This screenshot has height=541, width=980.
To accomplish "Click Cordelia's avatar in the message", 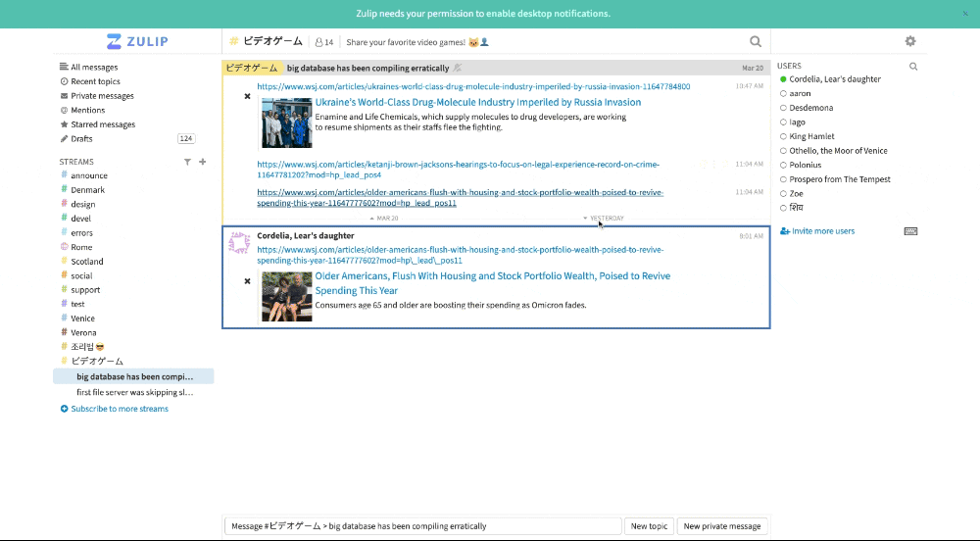I will tap(239, 242).
